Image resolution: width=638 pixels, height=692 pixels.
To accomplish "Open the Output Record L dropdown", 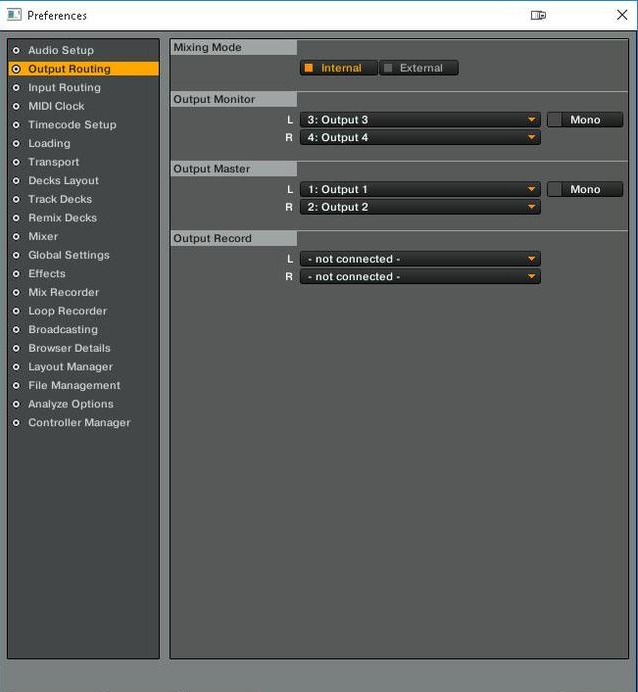I will 420,259.
